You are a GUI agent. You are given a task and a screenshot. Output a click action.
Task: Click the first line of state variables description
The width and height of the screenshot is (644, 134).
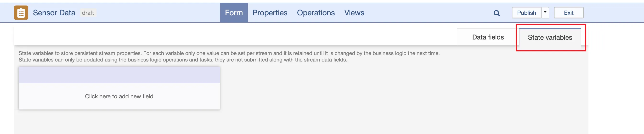[229, 53]
